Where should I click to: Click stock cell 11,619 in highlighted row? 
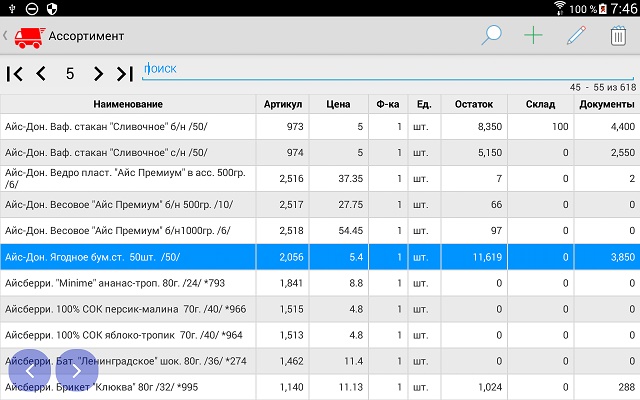(474, 257)
